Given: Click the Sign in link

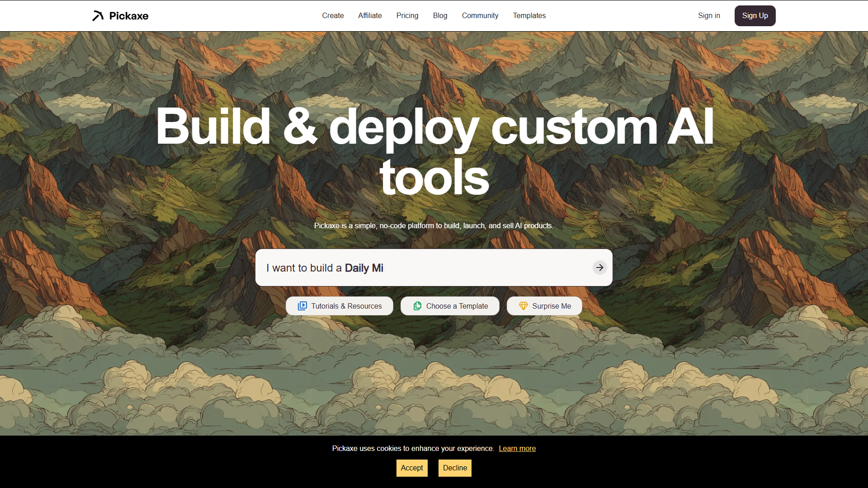Looking at the screenshot, I should (x=709, y=16).
